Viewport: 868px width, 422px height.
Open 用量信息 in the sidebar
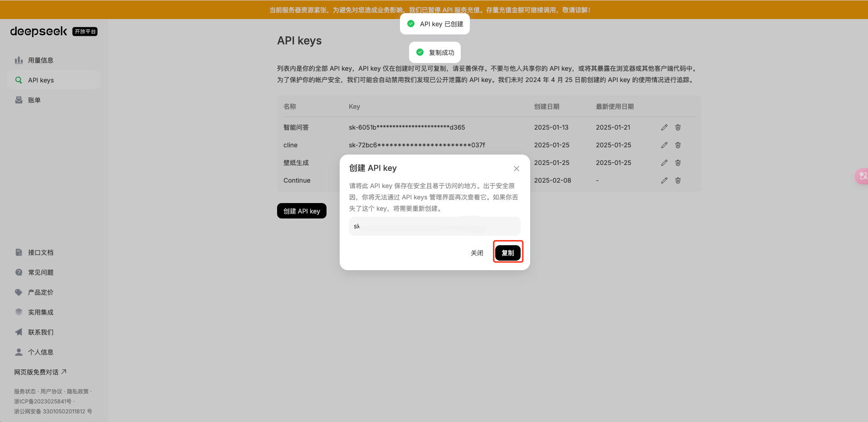pyautogui.click(x=40, y=60)
